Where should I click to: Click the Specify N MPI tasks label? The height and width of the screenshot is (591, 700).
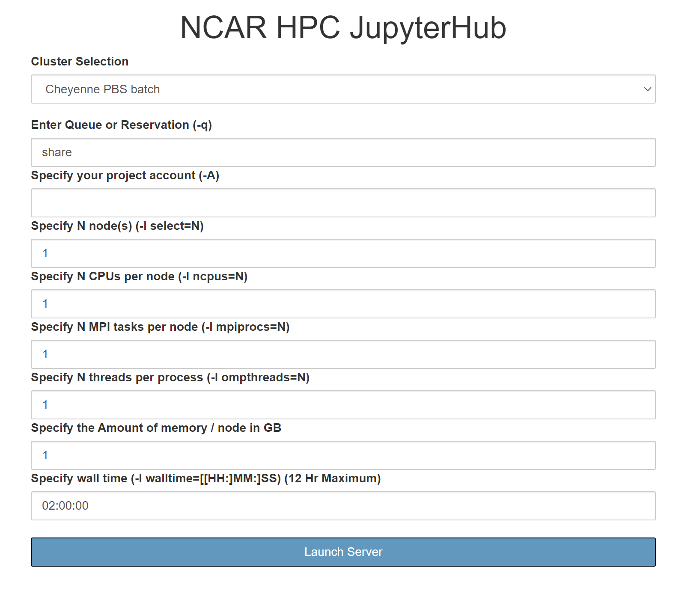[x=160, y=327]
